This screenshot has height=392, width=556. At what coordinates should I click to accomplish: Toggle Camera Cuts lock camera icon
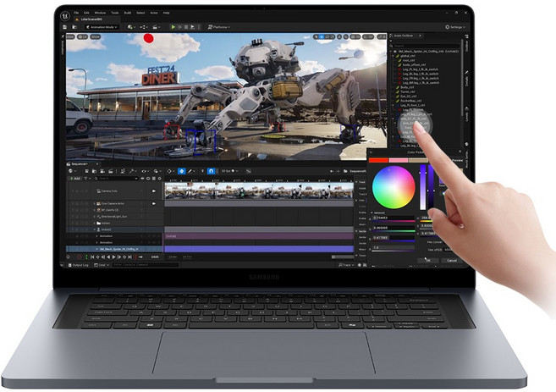pyautogui.click(x=154, y=190)
